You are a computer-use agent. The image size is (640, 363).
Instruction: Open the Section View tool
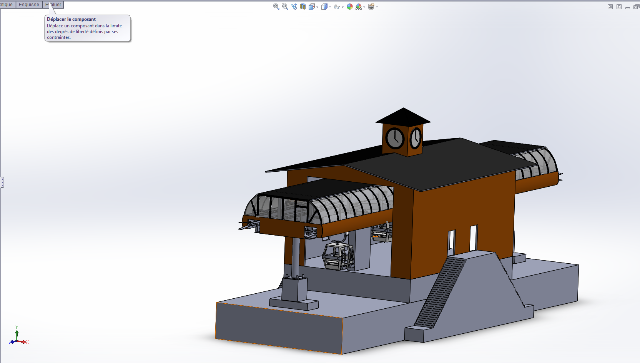(x=303, y=7)
